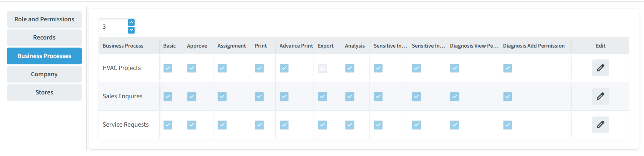Edit Service Requests row with pencil icon
The width and height of the screenshot is (644, 156).
[x=600, y=125]
